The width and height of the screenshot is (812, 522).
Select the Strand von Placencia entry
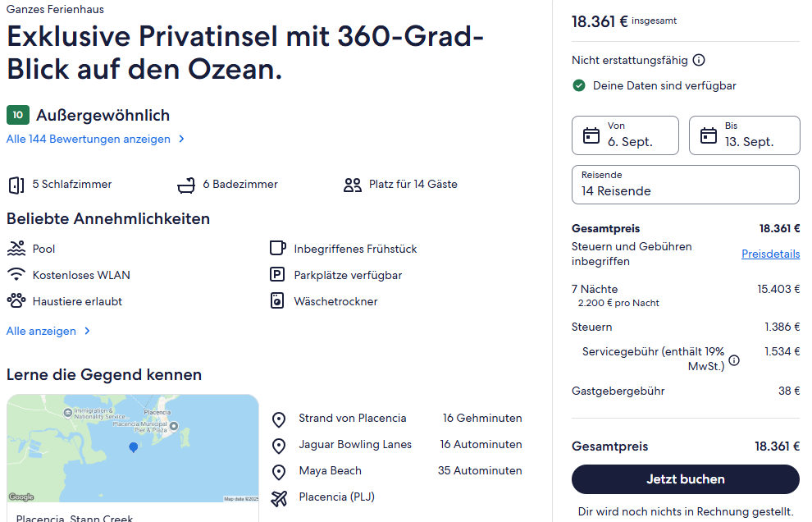353,419
